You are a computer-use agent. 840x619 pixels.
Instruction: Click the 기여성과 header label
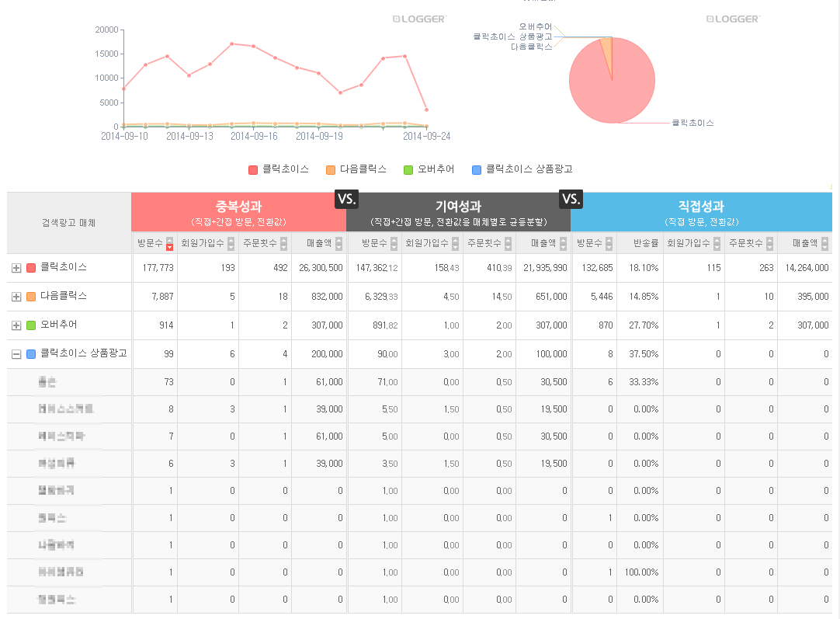(x=458, y=207)
